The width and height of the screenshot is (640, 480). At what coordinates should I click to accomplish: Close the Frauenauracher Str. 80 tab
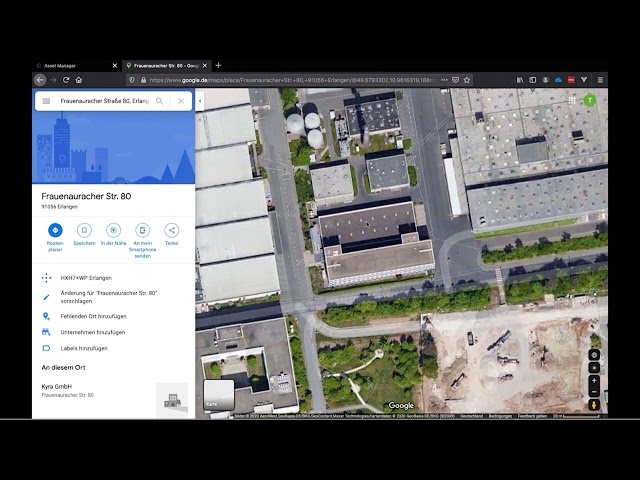[205, 65]
